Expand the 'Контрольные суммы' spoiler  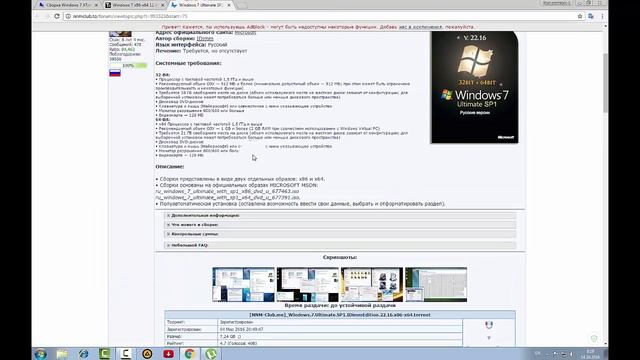pyautogui.click(x=340, y=234)
